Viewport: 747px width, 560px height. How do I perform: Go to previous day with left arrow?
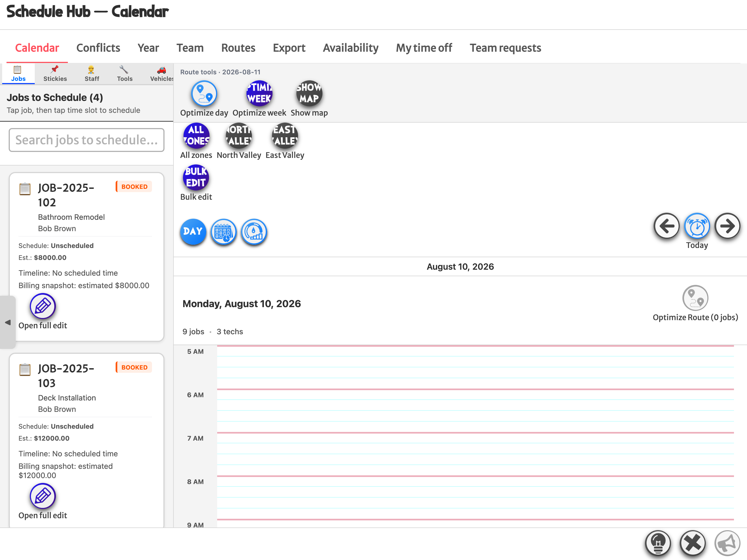click(x=666, y=226)
